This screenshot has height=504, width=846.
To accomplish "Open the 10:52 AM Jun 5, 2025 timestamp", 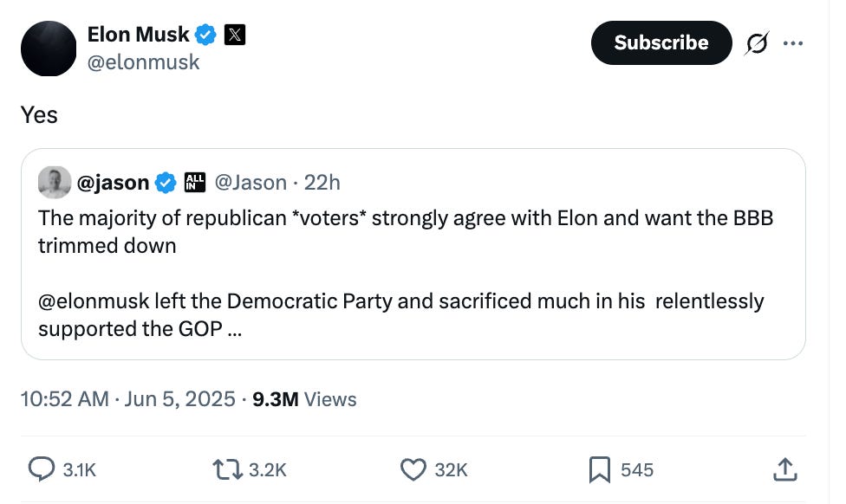I will pos(127,398).
